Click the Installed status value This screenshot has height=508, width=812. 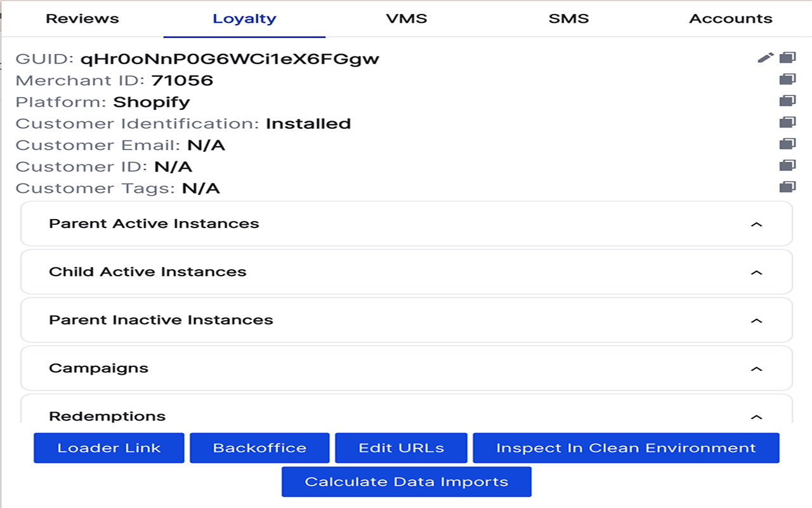[308, 124]
